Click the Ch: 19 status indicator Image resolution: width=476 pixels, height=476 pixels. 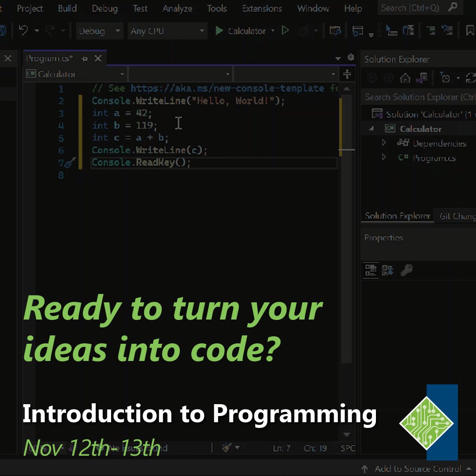coord(315,448)
